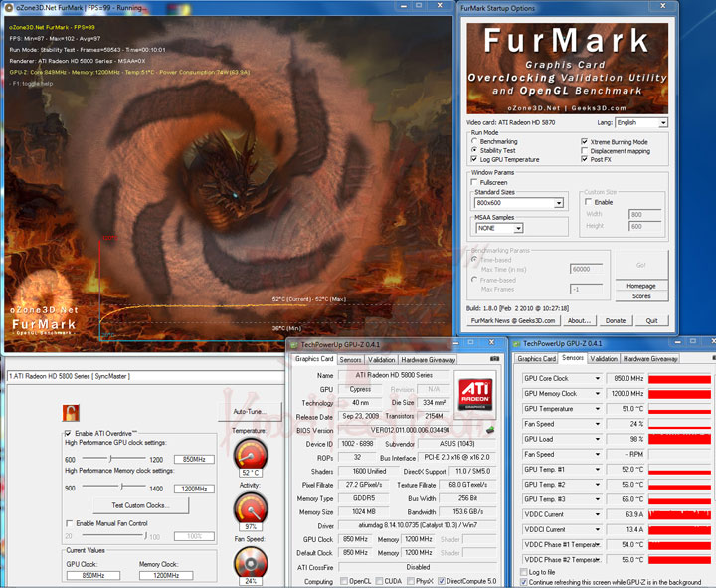The height and width of the screenshot is (588, 716).
Task: Click the About... button
Action: [579, 320]
